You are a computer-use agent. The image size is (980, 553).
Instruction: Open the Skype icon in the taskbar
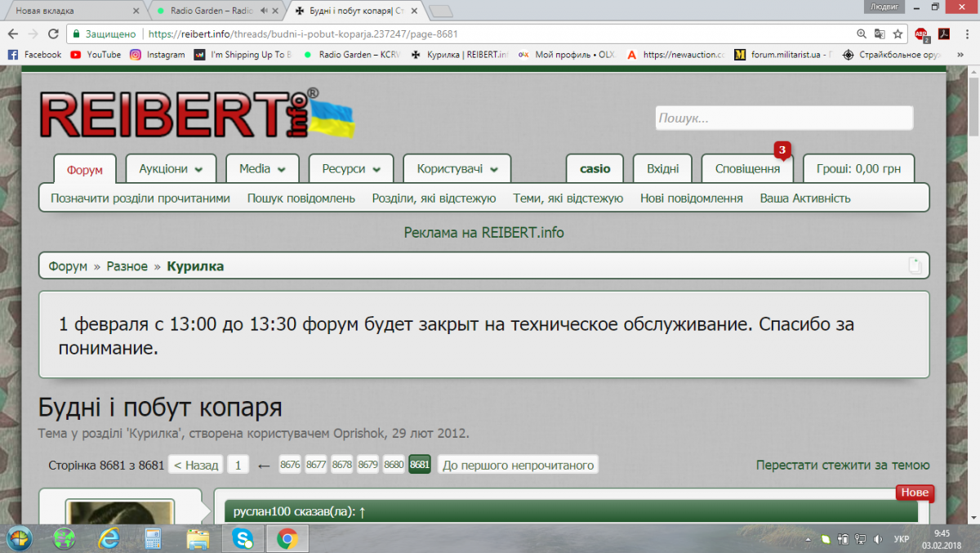point(242,538)
